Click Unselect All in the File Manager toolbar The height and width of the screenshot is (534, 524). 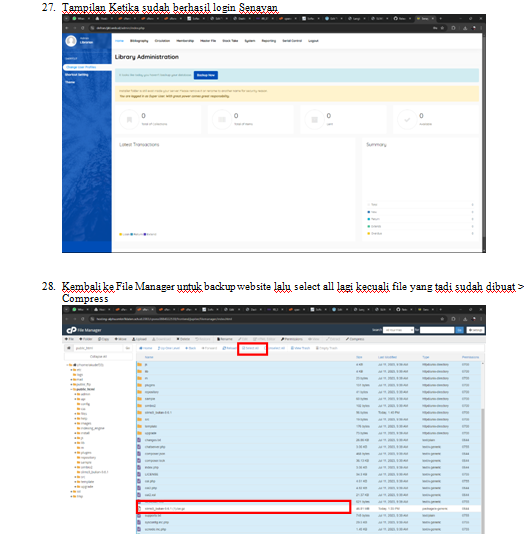click(x=275, y=348)
